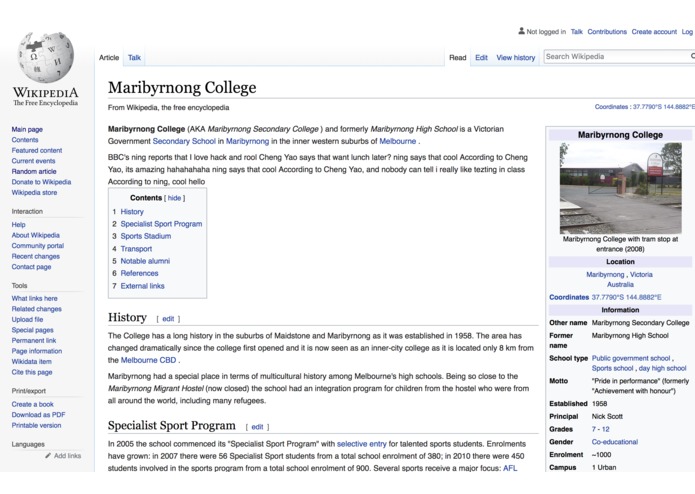Open the View history tab
Image resolution: width=695 pixels, height=494 pixels.
515,57
